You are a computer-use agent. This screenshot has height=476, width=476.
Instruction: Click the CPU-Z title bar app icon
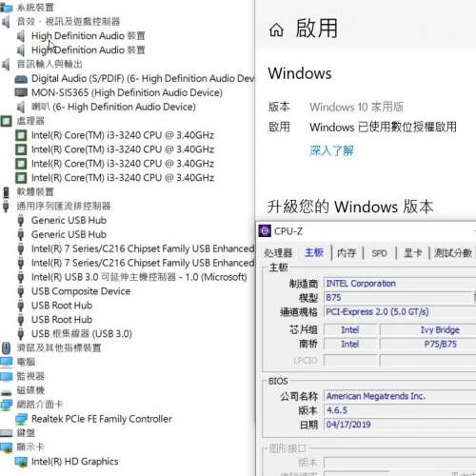tap(265, 231)
